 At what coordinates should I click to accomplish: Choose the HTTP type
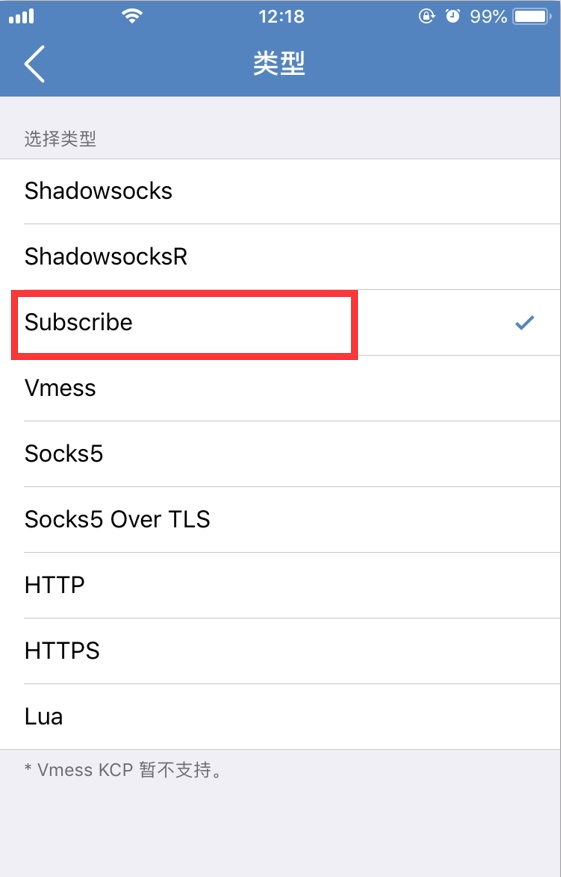tap(280, 585)
